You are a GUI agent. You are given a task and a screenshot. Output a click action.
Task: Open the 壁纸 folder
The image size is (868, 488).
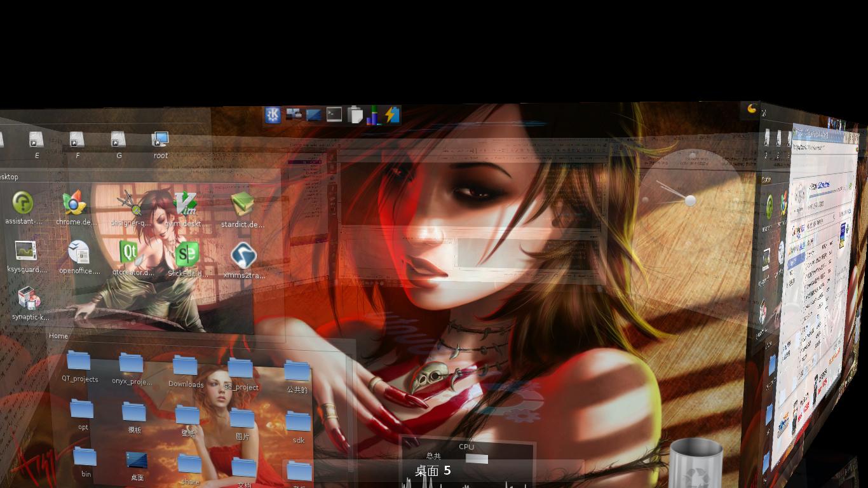tap(187, 415)
